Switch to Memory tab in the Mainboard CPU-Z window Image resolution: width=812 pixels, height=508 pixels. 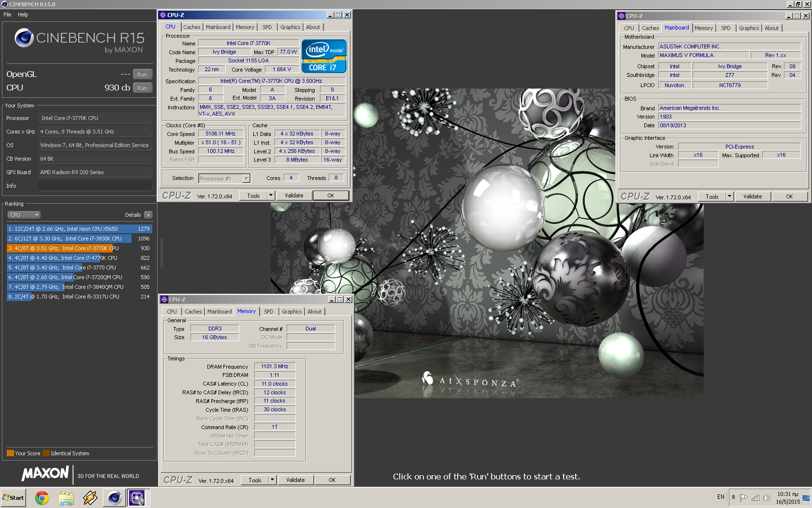[x=704, y=28]
